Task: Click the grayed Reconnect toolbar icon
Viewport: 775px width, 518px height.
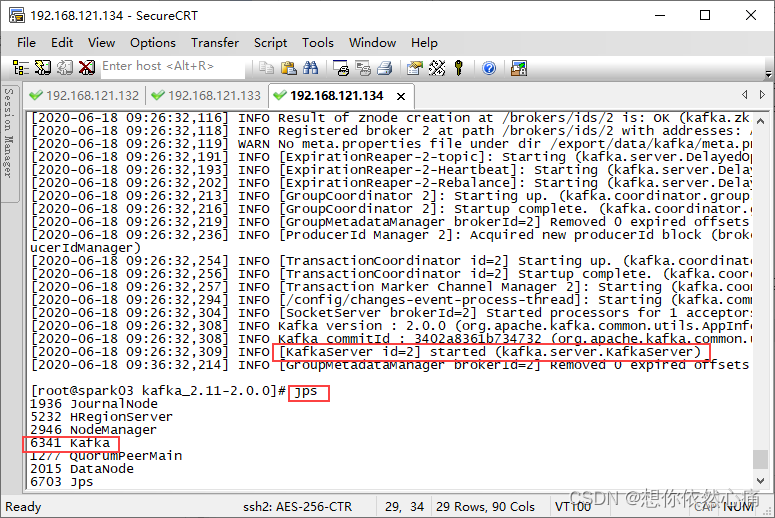Action: coord(65,68)
